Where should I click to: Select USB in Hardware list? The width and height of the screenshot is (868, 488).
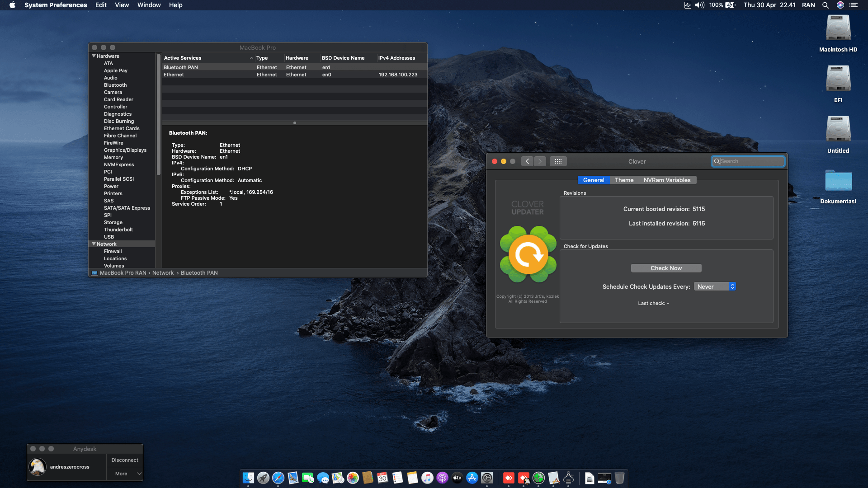tap(109, 237)
